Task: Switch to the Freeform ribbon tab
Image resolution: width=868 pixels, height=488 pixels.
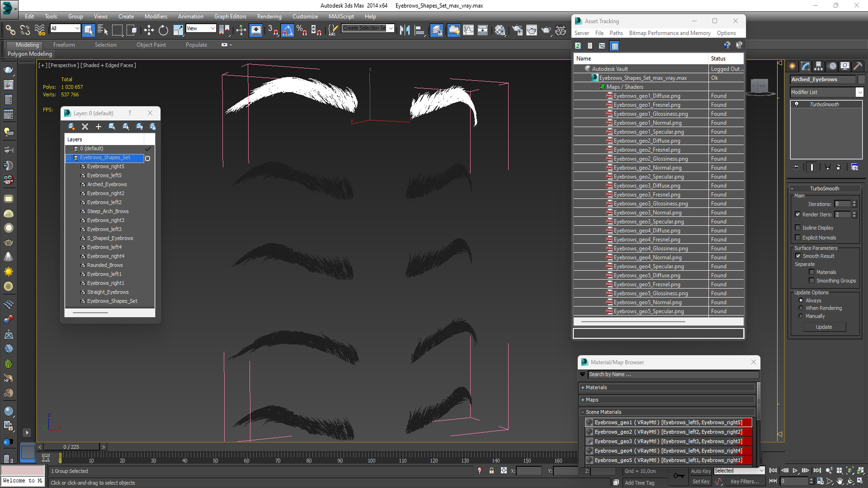Action: 64,45
